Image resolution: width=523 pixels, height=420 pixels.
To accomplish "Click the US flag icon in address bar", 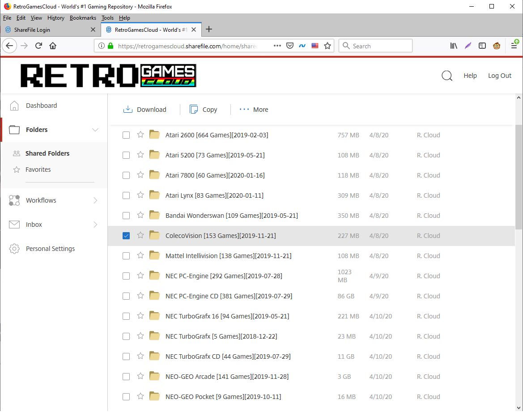I will point(315,46).
